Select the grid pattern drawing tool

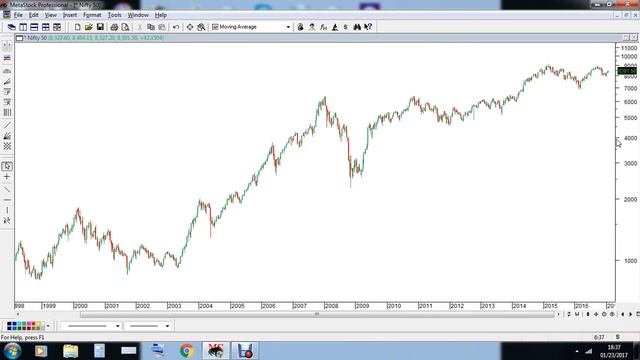point(7,146)
